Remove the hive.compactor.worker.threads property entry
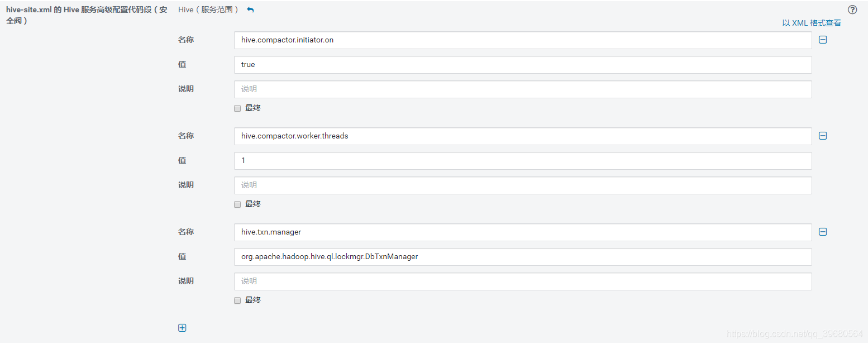 822,136
